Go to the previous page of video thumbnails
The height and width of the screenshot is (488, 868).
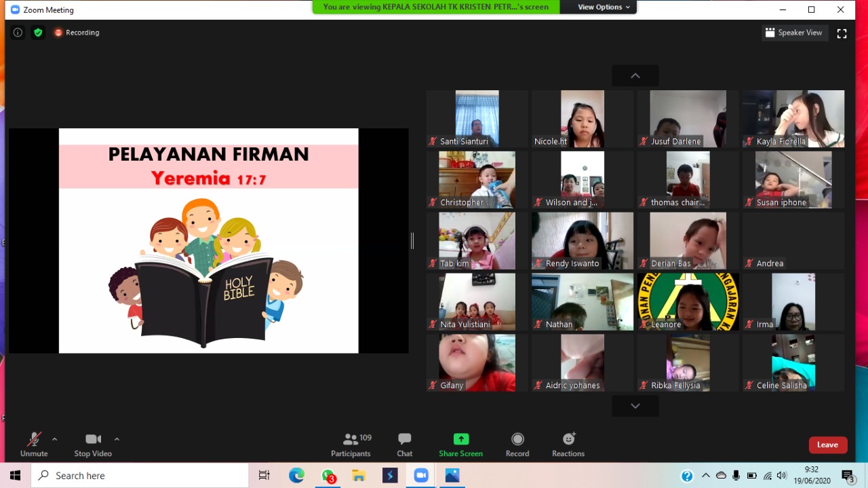(635, 76)
